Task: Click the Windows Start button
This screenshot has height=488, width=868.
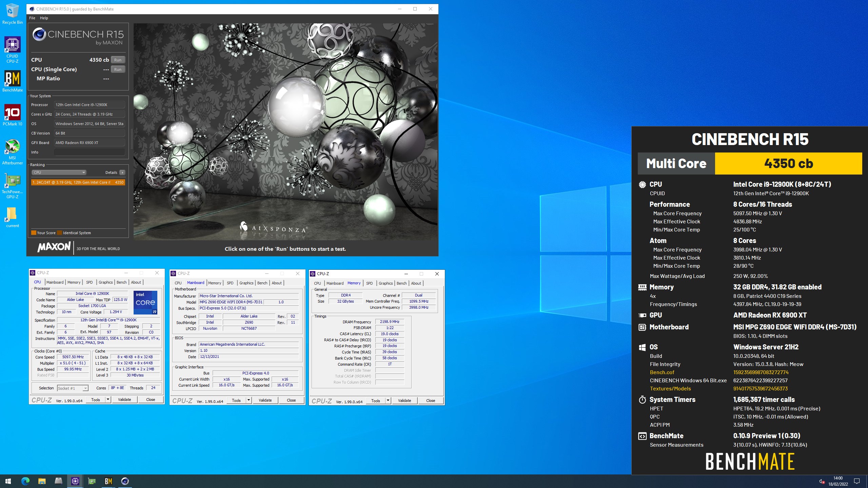Action: click(x=8, y=481)
